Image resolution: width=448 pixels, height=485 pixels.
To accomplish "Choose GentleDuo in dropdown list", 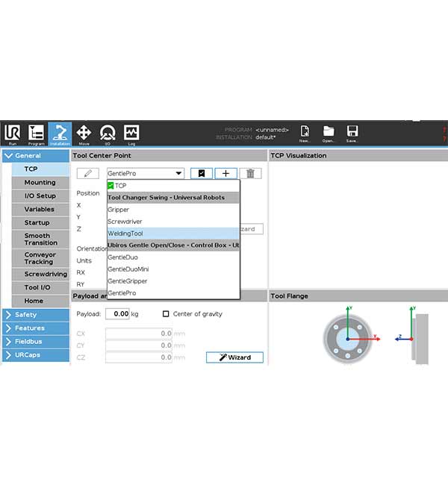I will click(173, 257).
